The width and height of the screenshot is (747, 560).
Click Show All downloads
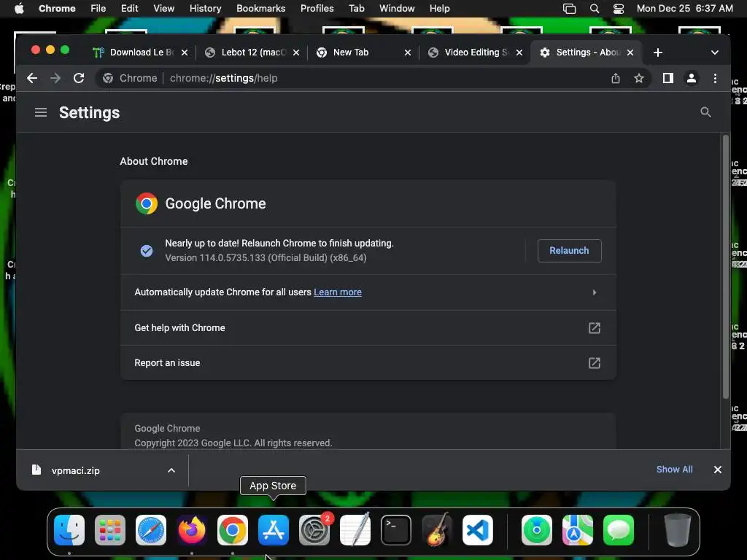(674, 470)
